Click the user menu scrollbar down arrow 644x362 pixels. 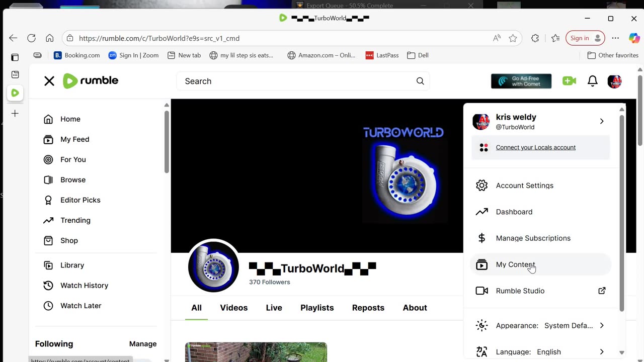point(622,353)
